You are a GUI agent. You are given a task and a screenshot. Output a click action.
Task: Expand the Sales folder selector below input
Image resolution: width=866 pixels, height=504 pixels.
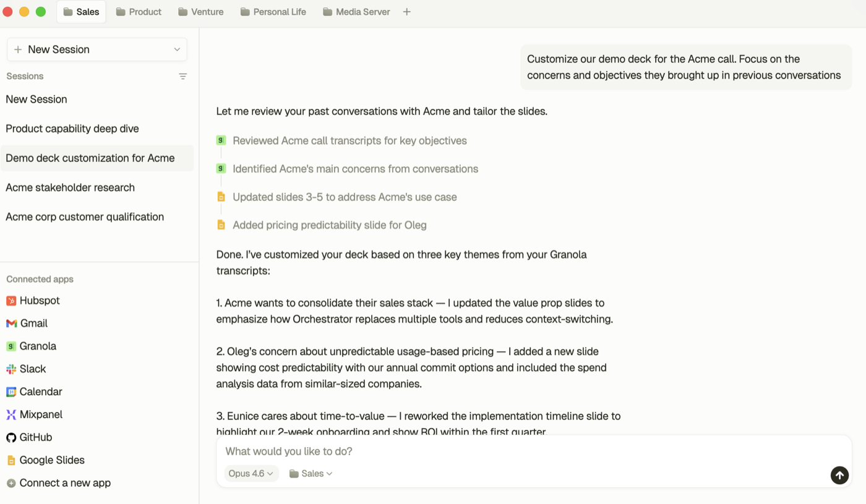(x=311, y=474)
